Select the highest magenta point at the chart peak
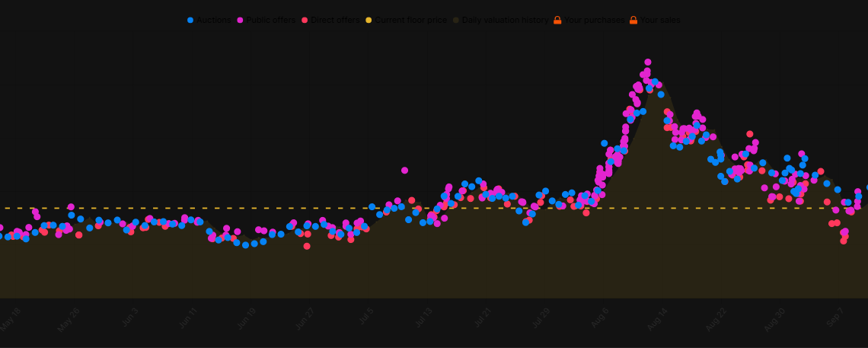The image size is (868, 348). pyautogui.click(x=648, y=62)
